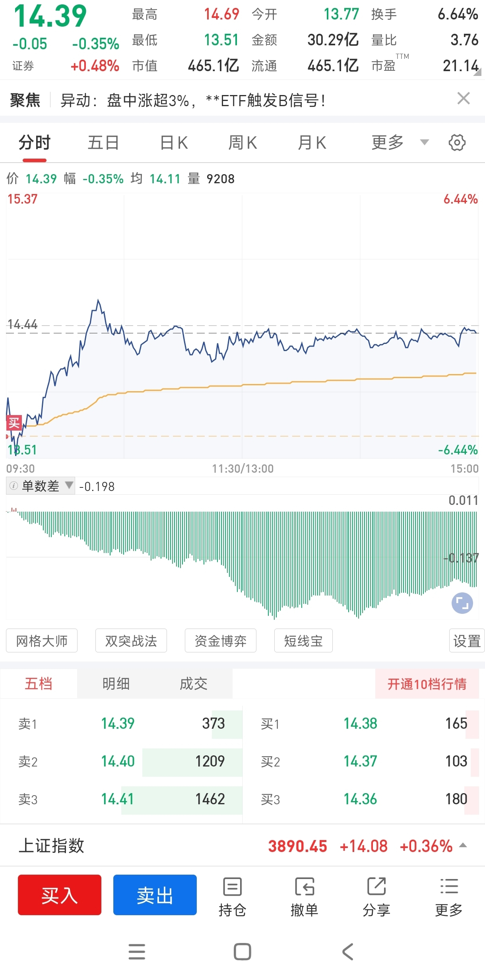Select the 明细 tab
Screen dimensions: 485x980
click(116, 684)
